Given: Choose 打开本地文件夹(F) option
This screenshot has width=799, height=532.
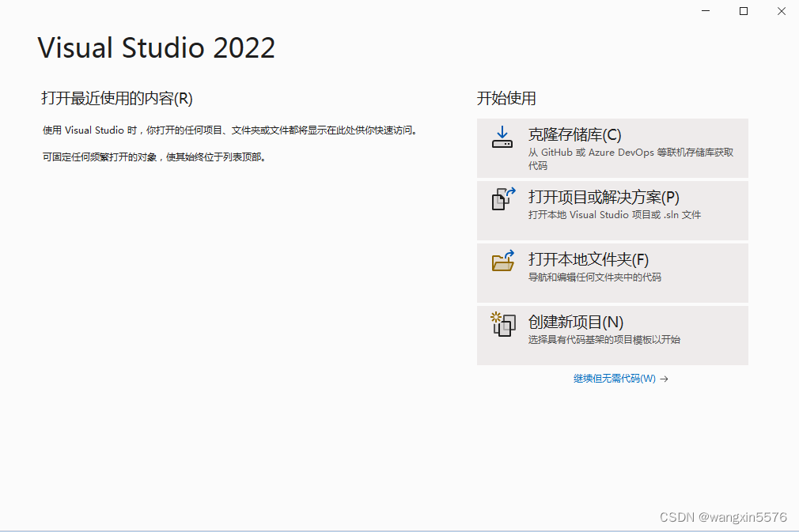Looking at the screenshot, I should (612, 273).
